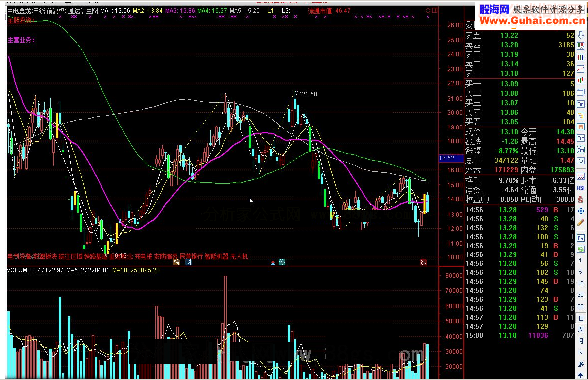This screenshot has height=380, width=588.
Task: Switch to 30-minute period
Action: click(x=581, y=295)
